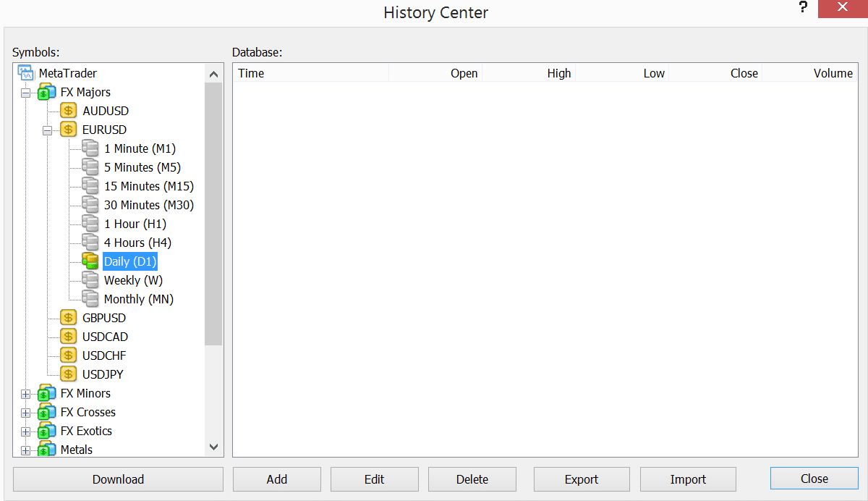Click the MetaTrader root icon in Symbols tree
868x501 pixels.
point(26,72)
